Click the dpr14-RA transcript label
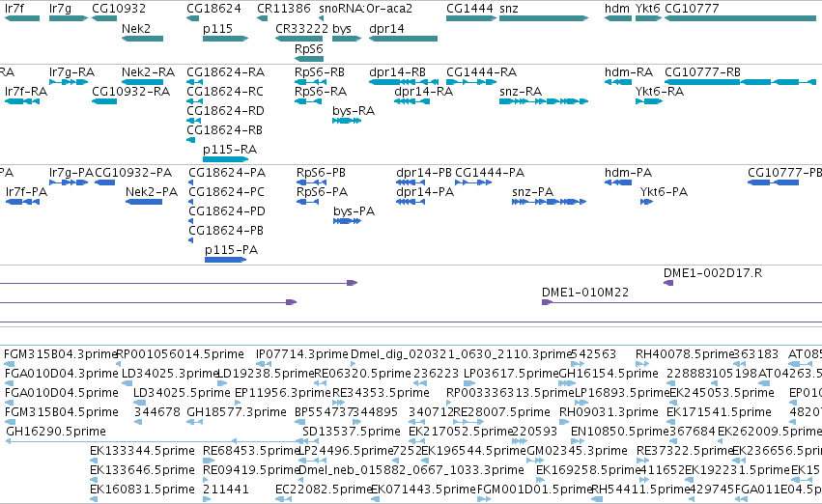This screenshot has width=822, height=504. click(x=424, y=91)
